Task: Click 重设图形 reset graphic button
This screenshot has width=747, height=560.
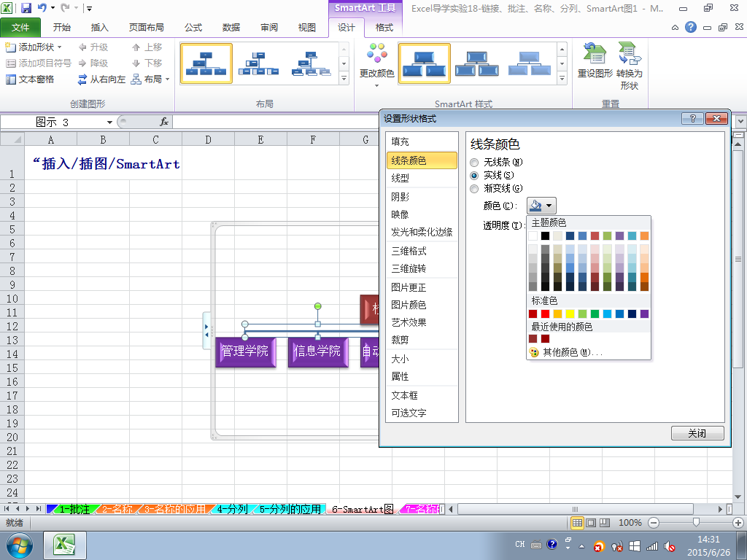Action: 595,60
